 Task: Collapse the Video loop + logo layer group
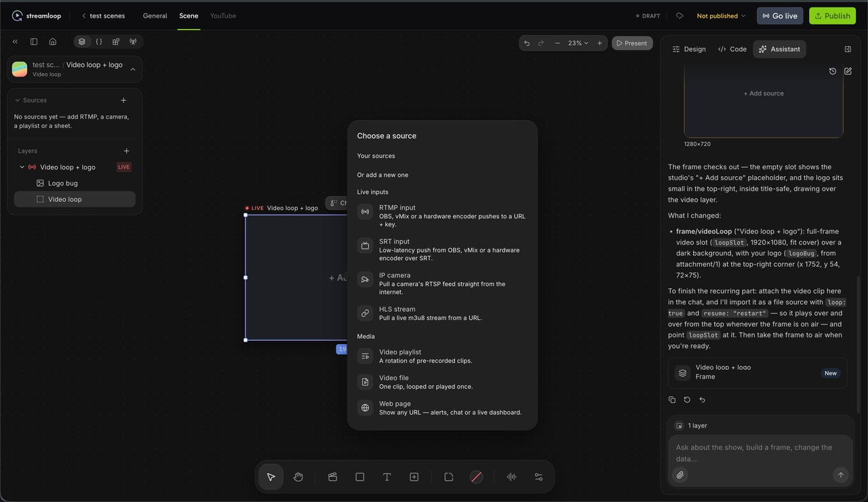(22, 167)
